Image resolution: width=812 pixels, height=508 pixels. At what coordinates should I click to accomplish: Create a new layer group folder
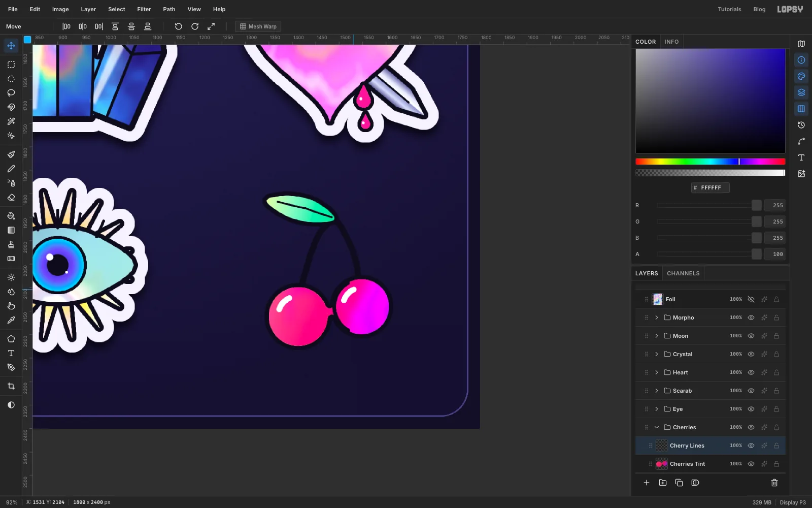point(663,483)
